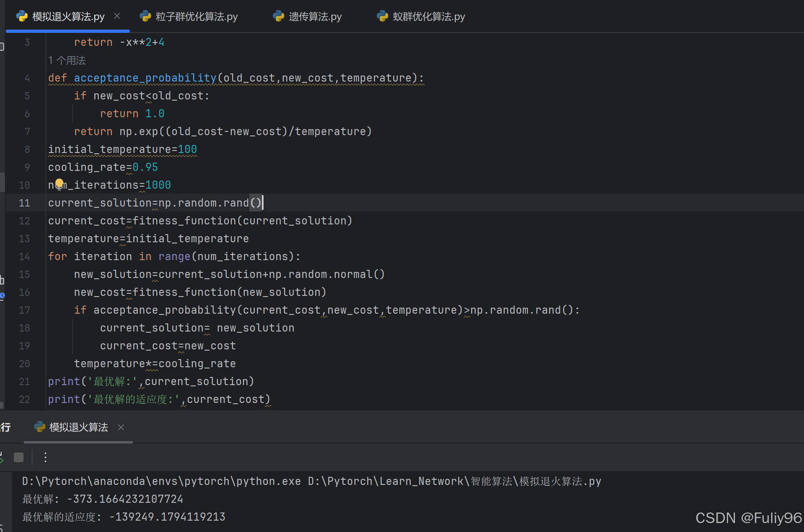Click the Python icon on the 模拟退火算法 run tab
Screen dimensions: 804x532
pos(39,427)
